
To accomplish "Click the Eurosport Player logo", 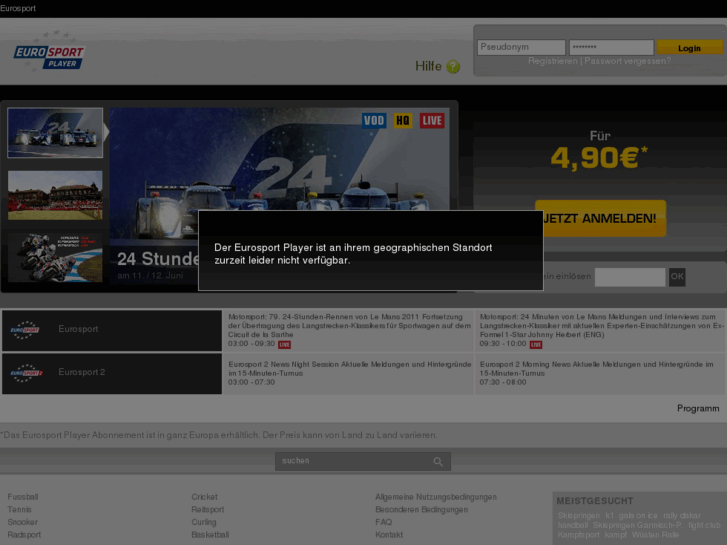I will pyautogui.click(x=49, y=52).
